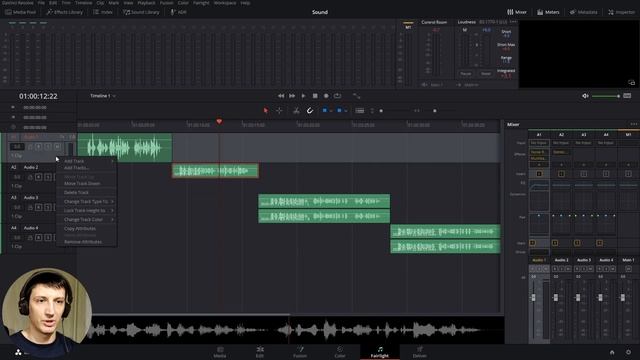Select the razor scissors tool

[296, 111]
